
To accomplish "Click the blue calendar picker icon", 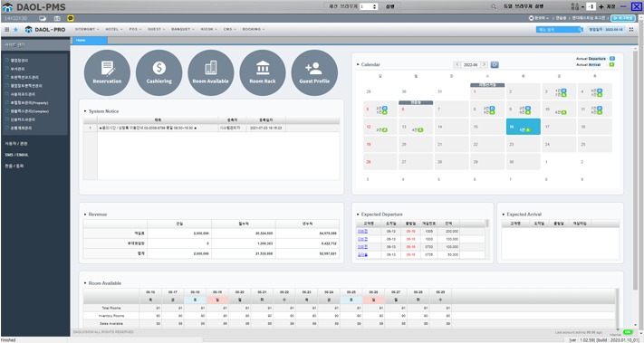I will coord(495,65).
